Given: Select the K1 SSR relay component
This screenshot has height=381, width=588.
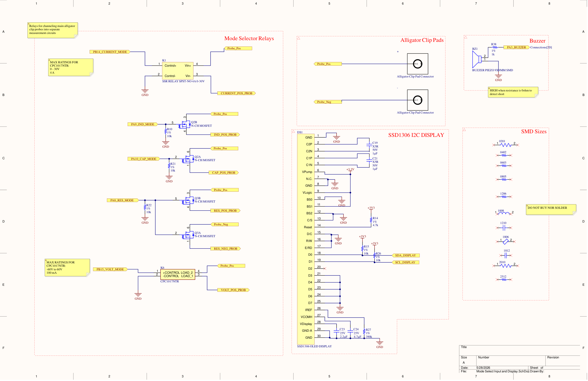Looking at the screenshot, I should [177, 71].
